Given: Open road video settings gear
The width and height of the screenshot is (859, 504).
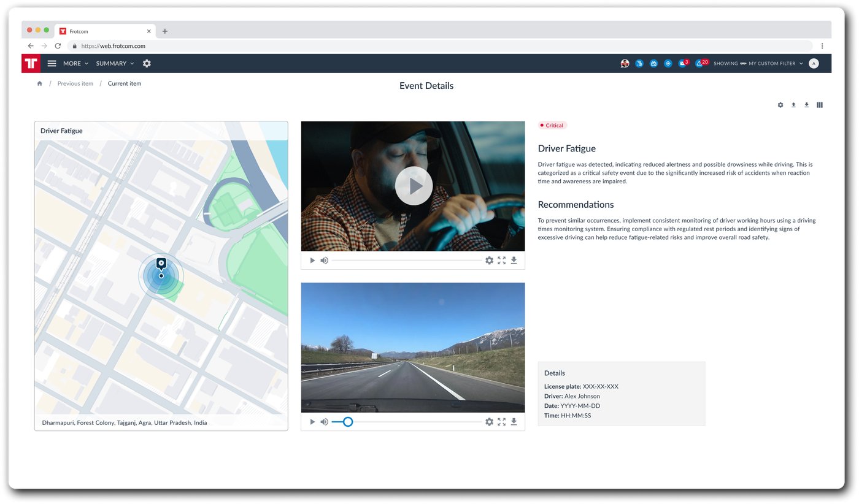Looking at the screenshot, I should [489, 422].
